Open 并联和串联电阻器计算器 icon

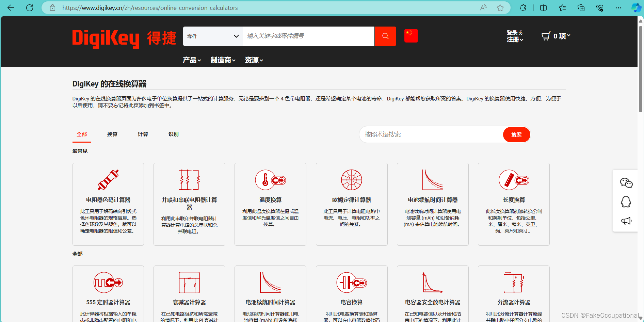pos(189,180)
